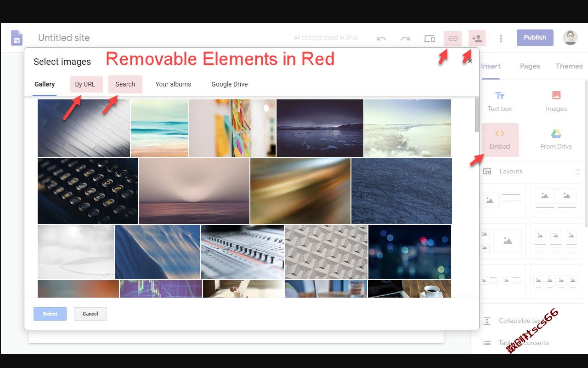Open the add editors icon
This screenshot has width=588, height=368.
(477, 38)
